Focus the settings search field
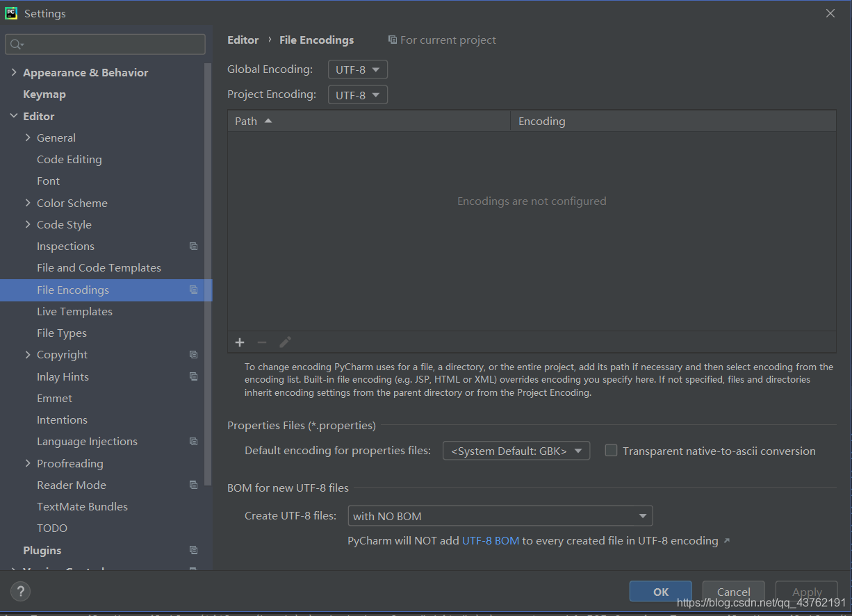852x616 pixels. [x=106, y=44]
